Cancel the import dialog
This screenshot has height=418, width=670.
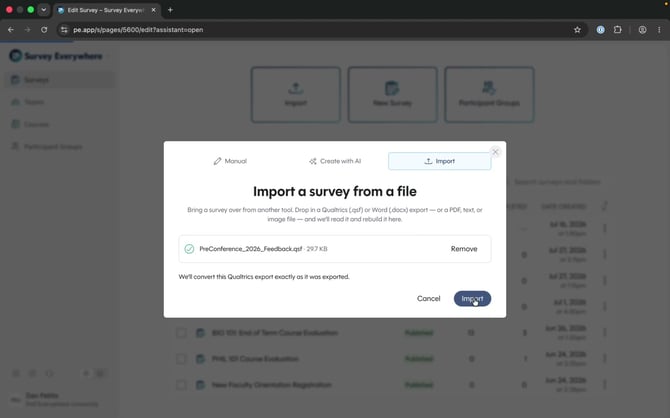tap(428, 298)
